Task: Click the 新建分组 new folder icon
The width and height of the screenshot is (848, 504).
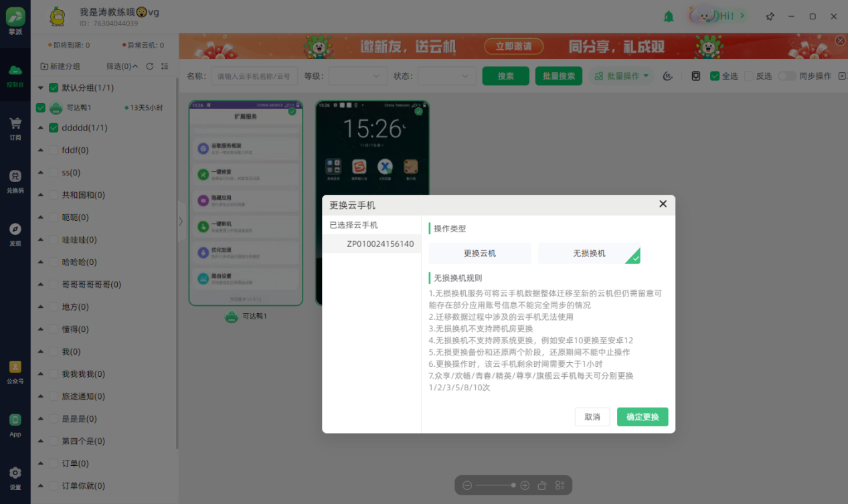Action: (x=44, y=66)
